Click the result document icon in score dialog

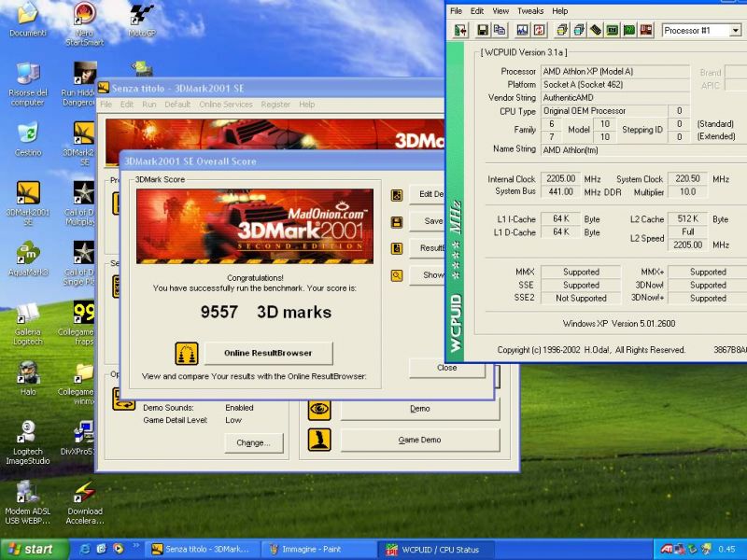click(397, 248)
